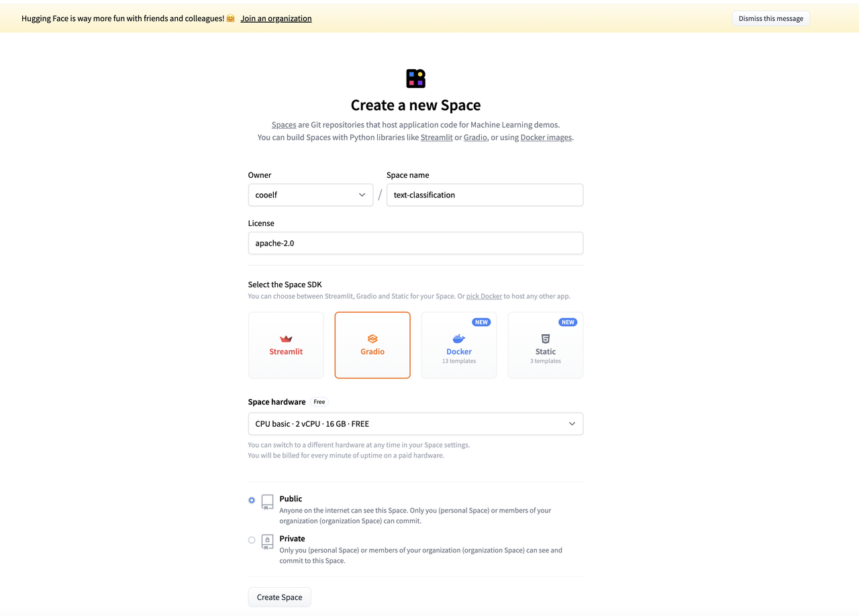Screen dimensions: 859x616
Task: Click the Create Space button
Action: click(280, 597)
